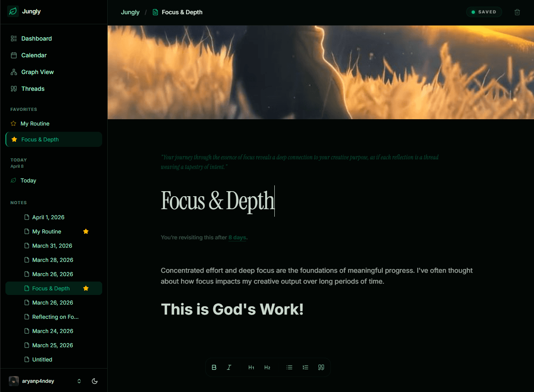
Task: Insert a numbered list
Action: (x=305, y=367)
